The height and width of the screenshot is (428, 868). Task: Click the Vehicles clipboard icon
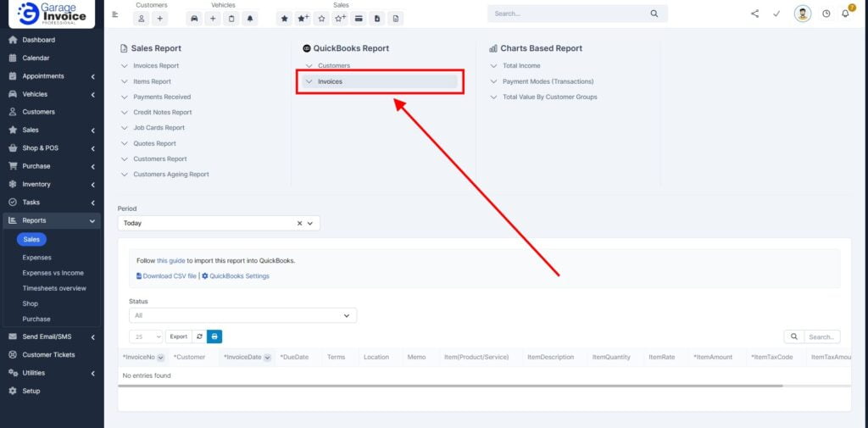point(231,19)
